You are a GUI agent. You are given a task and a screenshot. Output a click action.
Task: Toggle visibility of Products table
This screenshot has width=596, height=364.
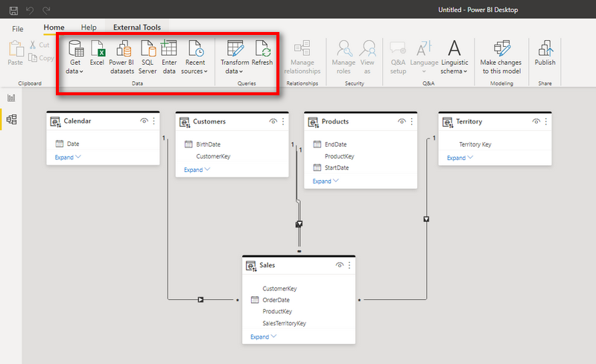click(x=402, y=121)
